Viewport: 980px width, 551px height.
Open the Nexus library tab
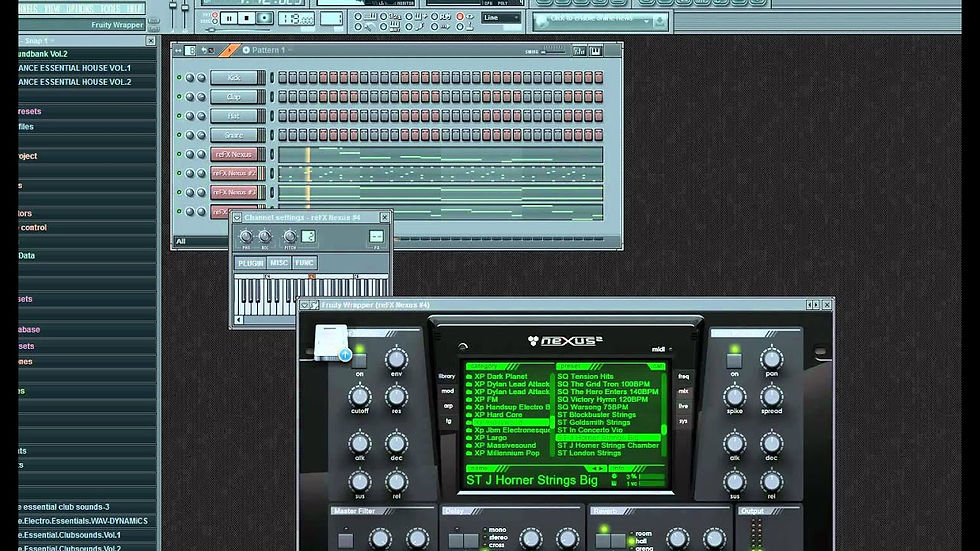point(447,376)
